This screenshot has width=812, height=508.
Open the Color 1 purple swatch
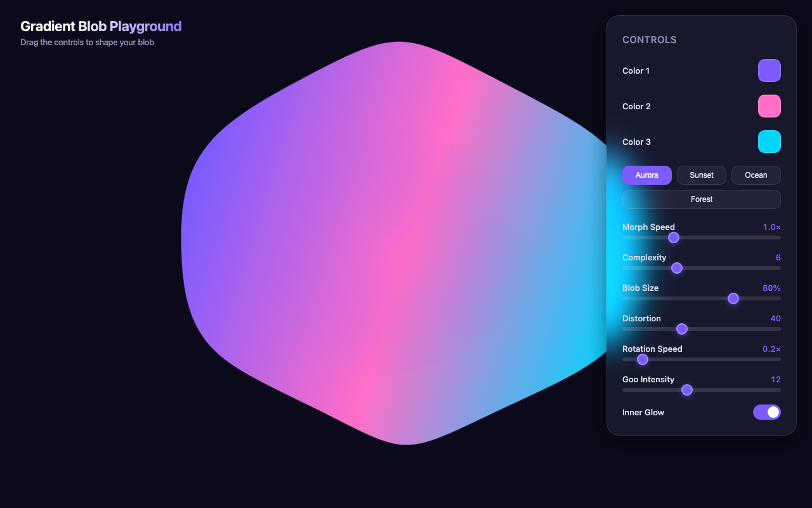pos(769,70)
